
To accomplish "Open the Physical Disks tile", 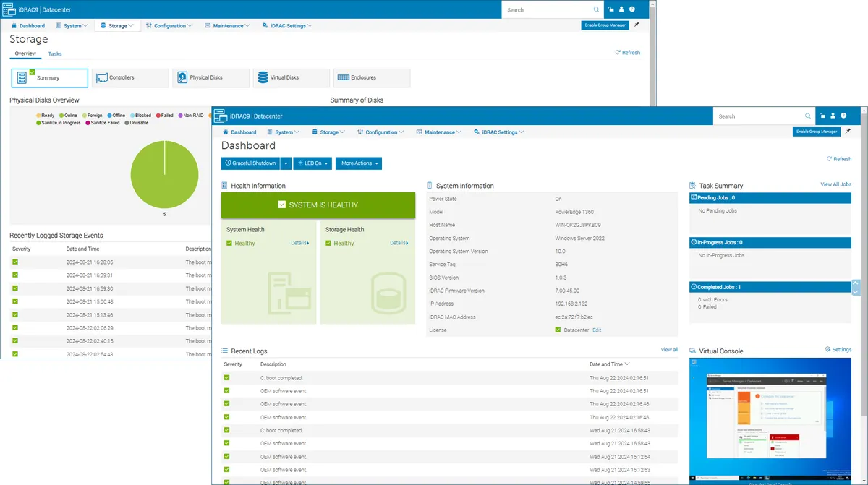I will [x=211, y=77].
